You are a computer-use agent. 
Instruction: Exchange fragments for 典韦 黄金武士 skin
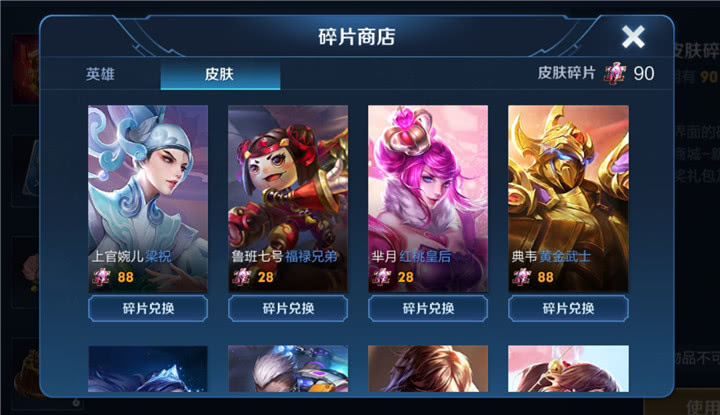pyautogui.click(x=568, y=308)
